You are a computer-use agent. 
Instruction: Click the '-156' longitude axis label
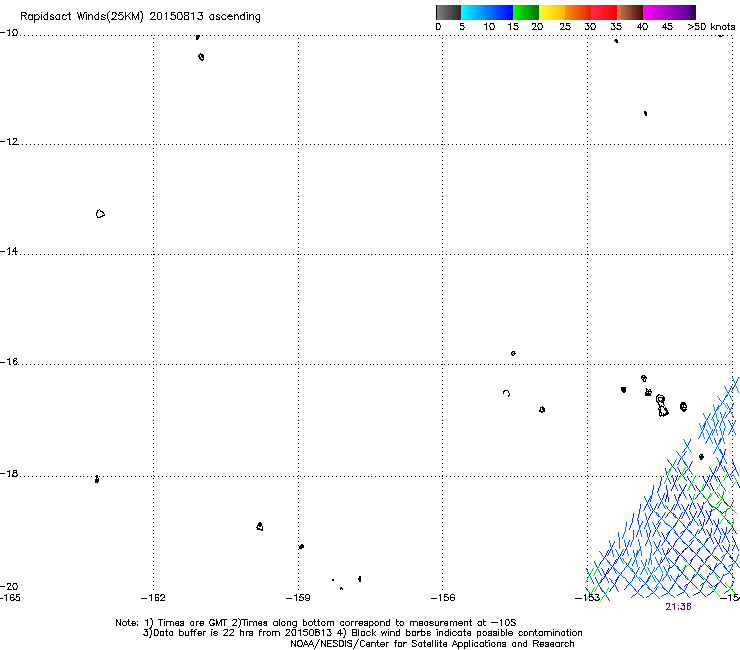pyautogui.click(x=443, y=598)
